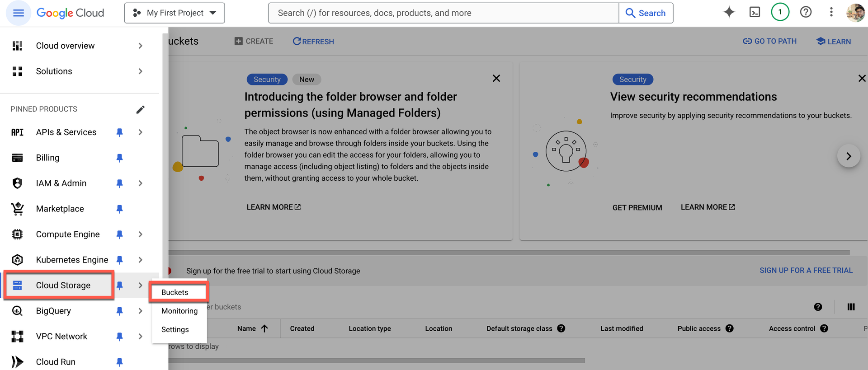Image resolution: width=868 pixels, height=370 pixels.
Task: Edit pinned products with pencil icon
Action: 141,109
